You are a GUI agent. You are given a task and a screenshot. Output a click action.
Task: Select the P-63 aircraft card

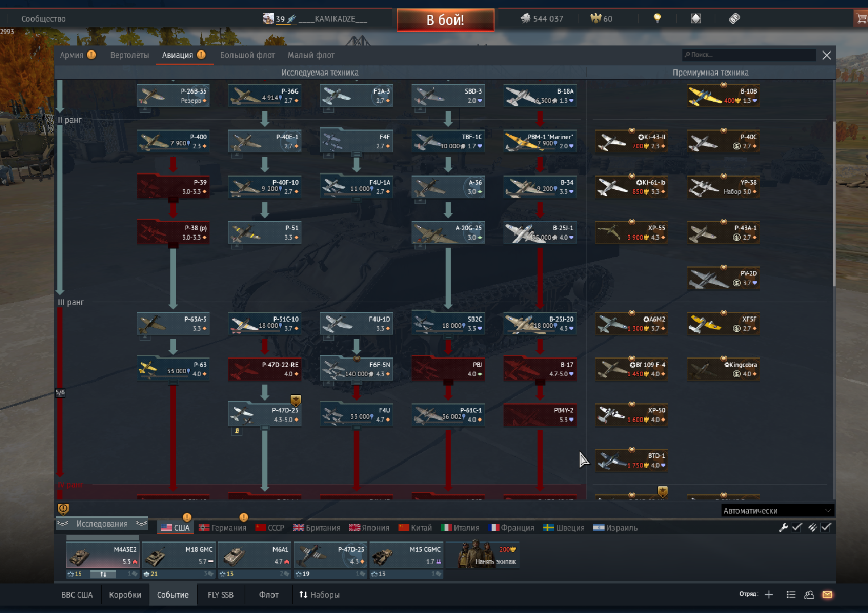point(173,369)
